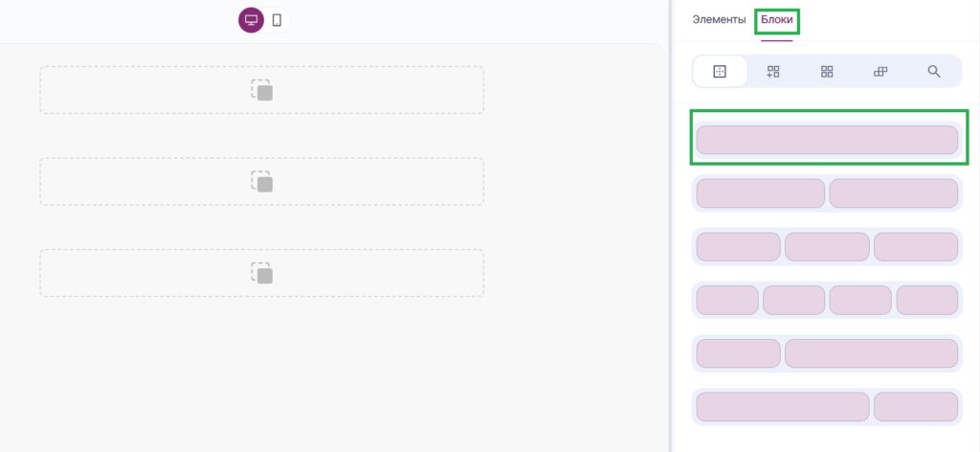Select the add-blocks icon with plus
This screenshot has width=980, height=452.
[x=773, y=71]
